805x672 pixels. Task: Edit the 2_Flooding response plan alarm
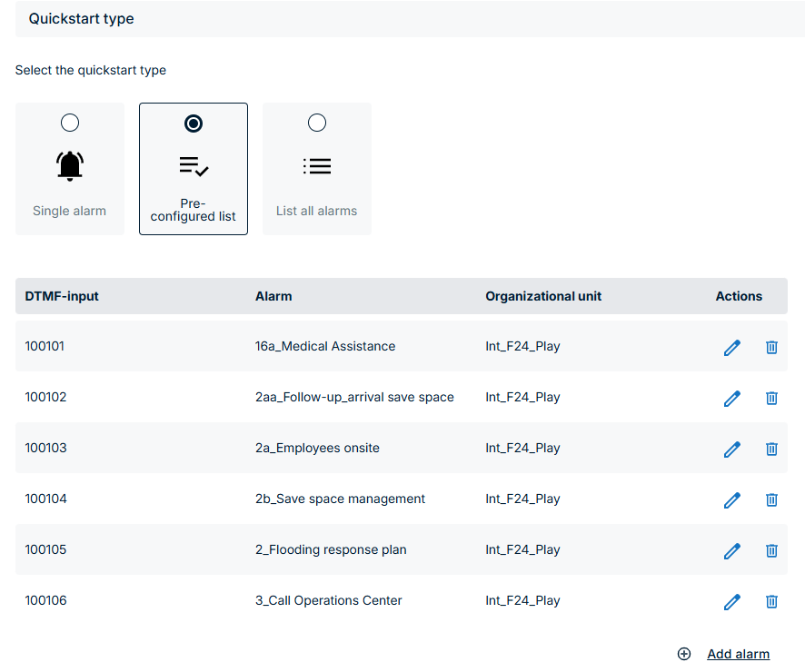(732, 550)
